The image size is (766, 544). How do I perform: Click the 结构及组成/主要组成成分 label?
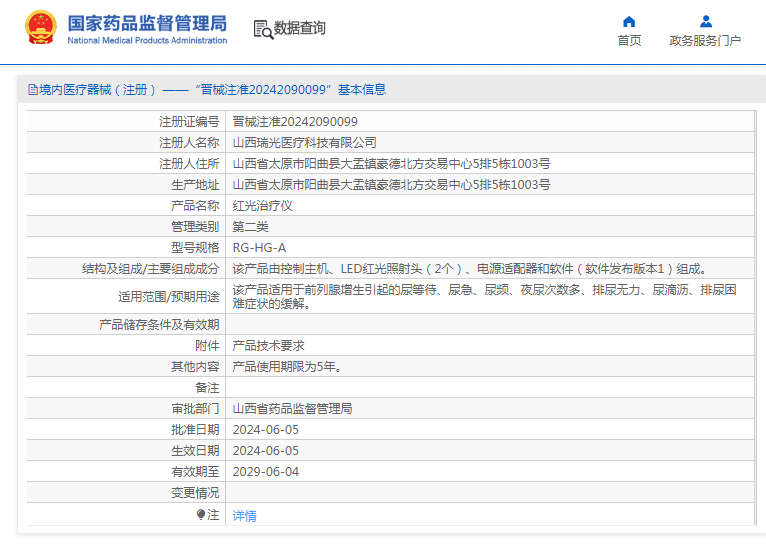click(x=150, y=269)
